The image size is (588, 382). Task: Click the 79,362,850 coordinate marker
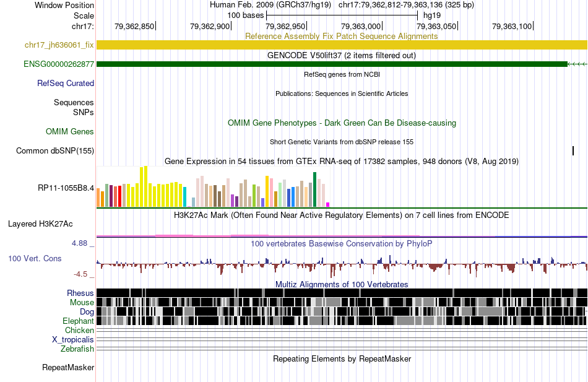click(x=135, y=26)
